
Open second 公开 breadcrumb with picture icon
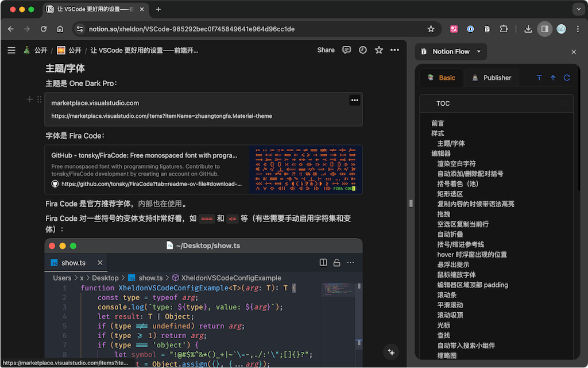pyautogui.click(x=69, y=51)
